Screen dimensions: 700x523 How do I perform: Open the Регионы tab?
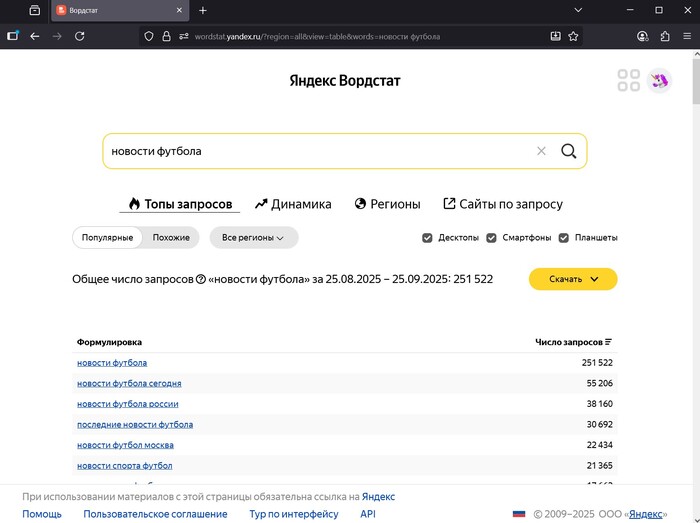coord(387,204)
